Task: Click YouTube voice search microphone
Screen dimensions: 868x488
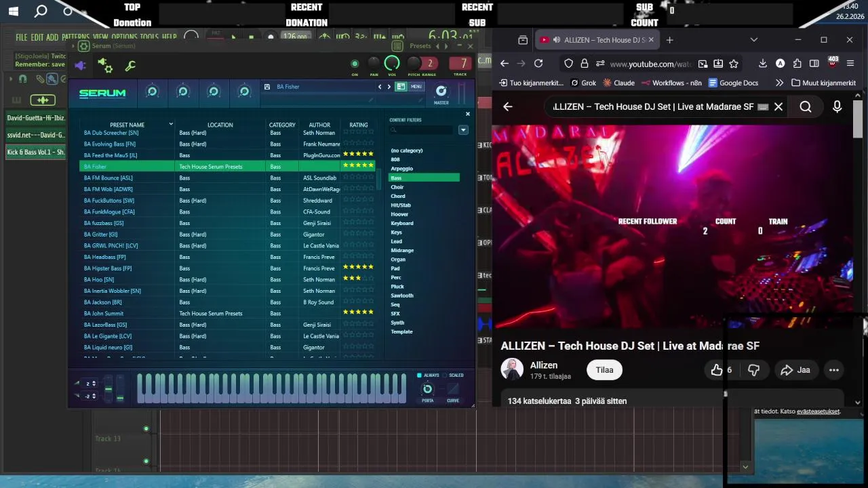Action: (x=837, y=106)
